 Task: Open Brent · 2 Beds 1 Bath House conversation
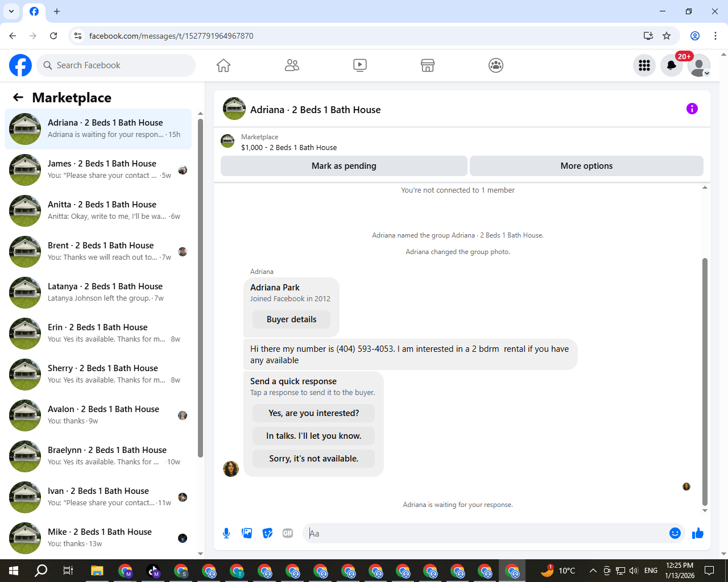98,252
